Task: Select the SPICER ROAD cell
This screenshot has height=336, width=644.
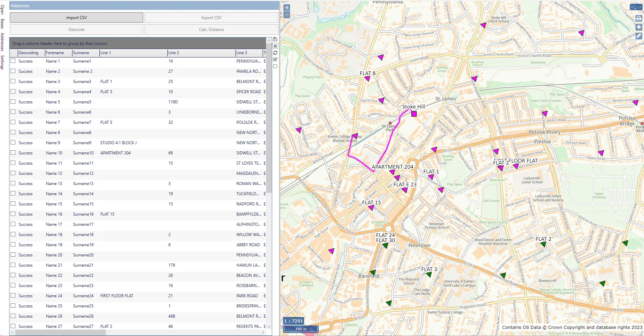Action: pyautogui.click(x=249, y=92)
